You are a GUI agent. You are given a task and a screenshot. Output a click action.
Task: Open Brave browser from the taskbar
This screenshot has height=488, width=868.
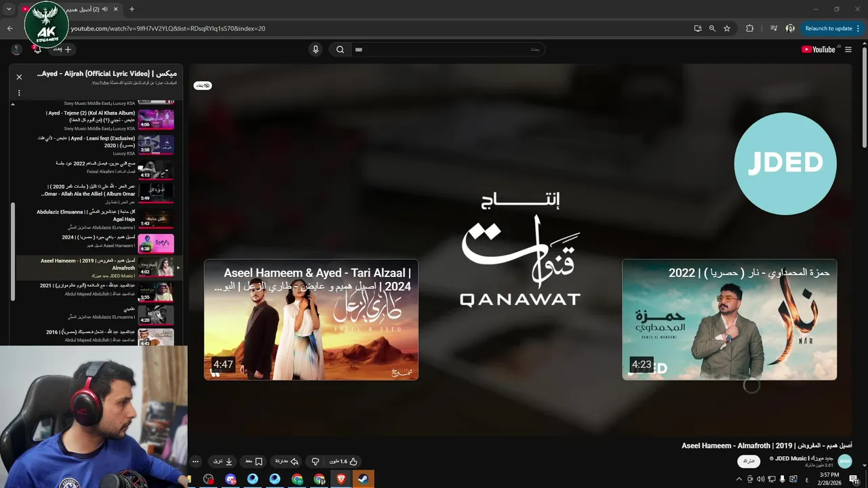click(341, 479)
